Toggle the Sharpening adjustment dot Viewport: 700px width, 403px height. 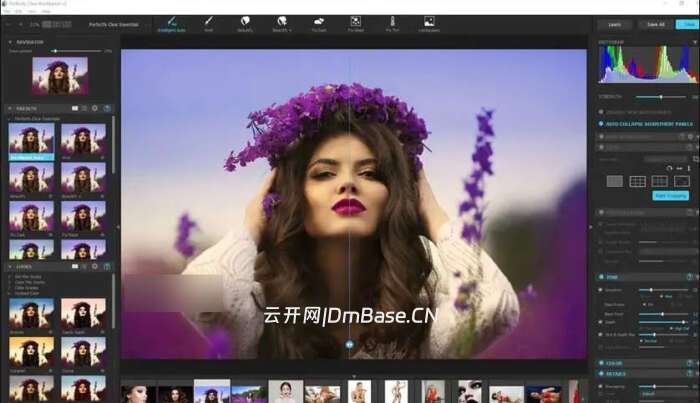click(600, 386)
